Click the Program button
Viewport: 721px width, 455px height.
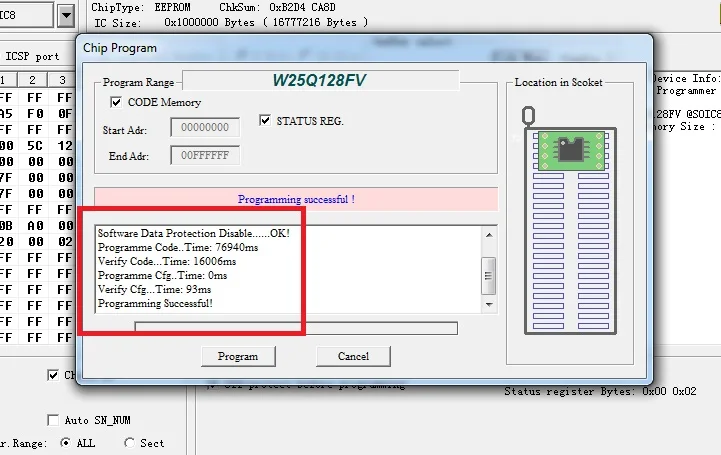(x=238, y=356)
